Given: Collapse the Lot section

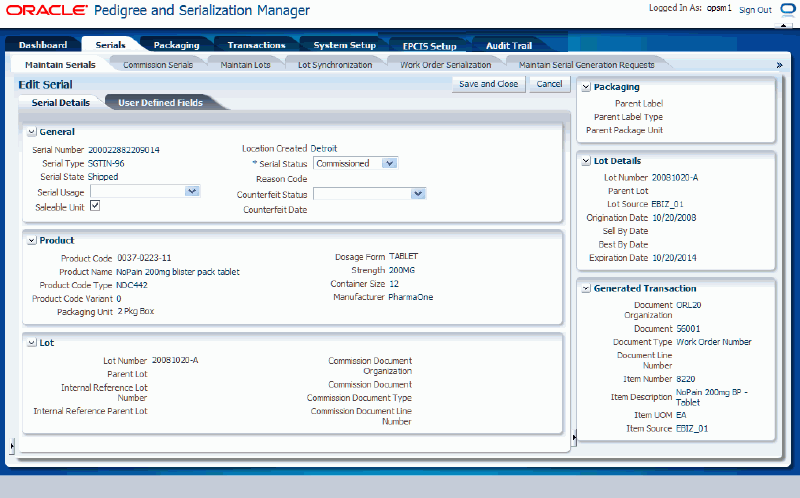Looking at the screenshot, I should (32, 343).
